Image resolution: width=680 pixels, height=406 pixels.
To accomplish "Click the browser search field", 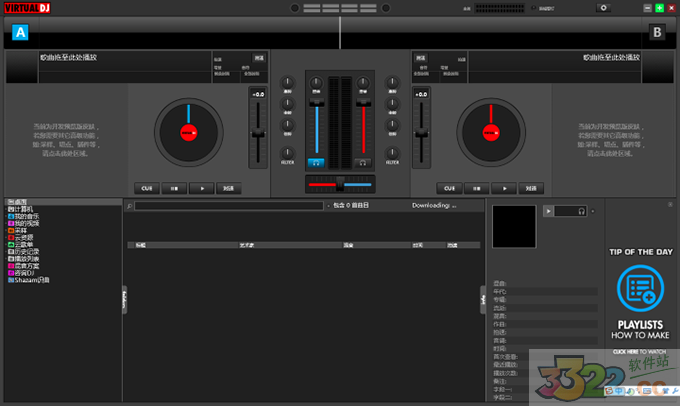I will click(x=229, y=206).
